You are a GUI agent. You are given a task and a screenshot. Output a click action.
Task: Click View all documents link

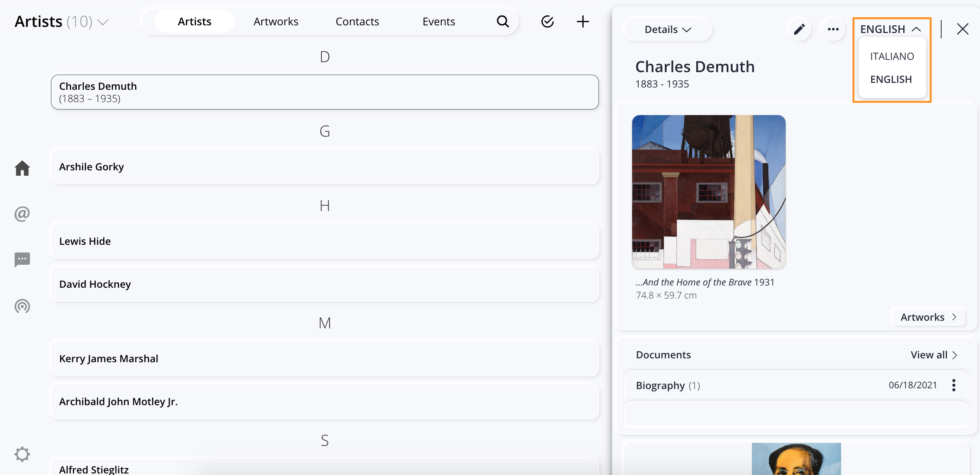[934, 355]
